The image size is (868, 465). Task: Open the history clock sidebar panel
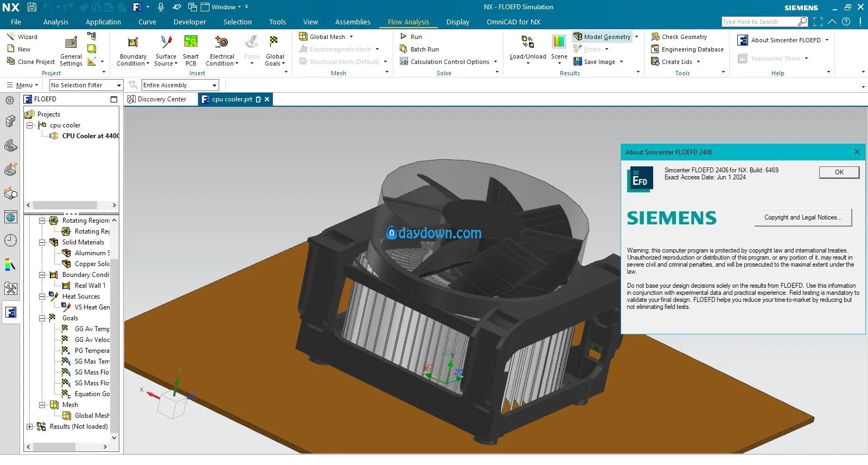10,241
